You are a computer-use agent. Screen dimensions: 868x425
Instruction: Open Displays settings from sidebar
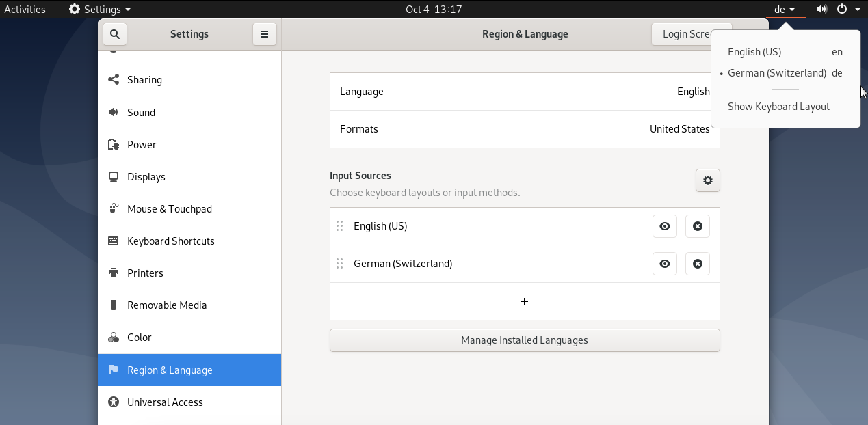point(146,176)
